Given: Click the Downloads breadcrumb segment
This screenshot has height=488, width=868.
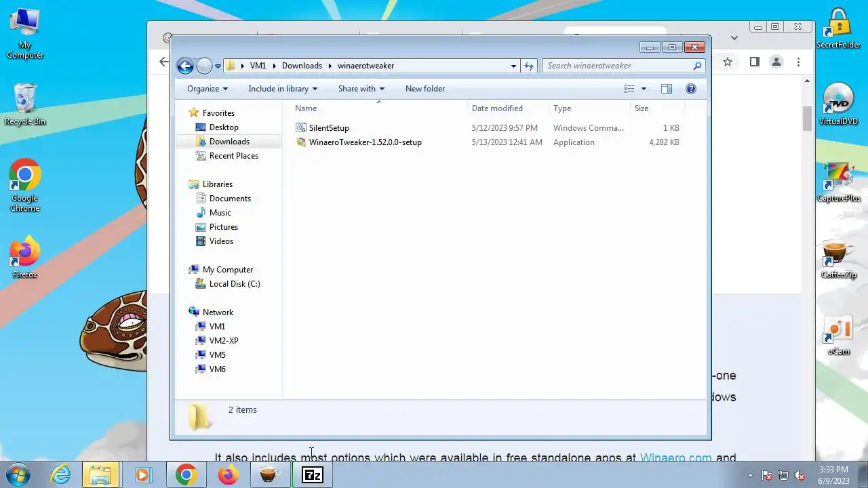Looking at the screenshot, I should coord(302,66).
